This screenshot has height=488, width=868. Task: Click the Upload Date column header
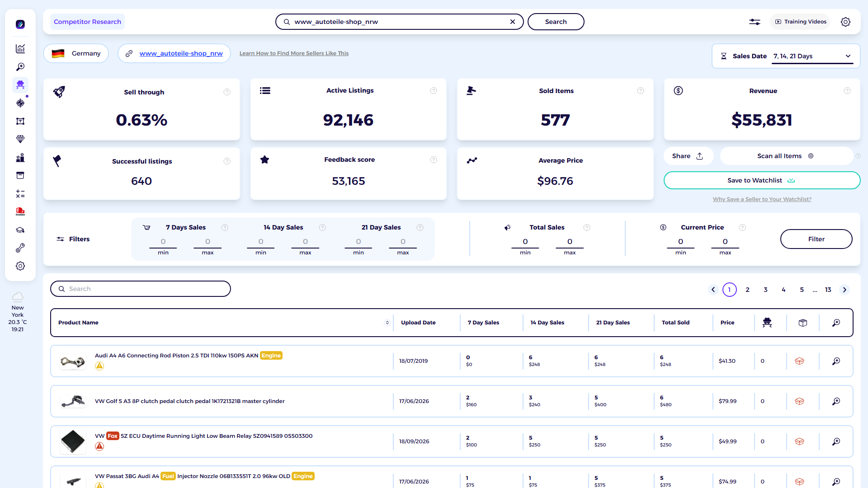point(418,323)
